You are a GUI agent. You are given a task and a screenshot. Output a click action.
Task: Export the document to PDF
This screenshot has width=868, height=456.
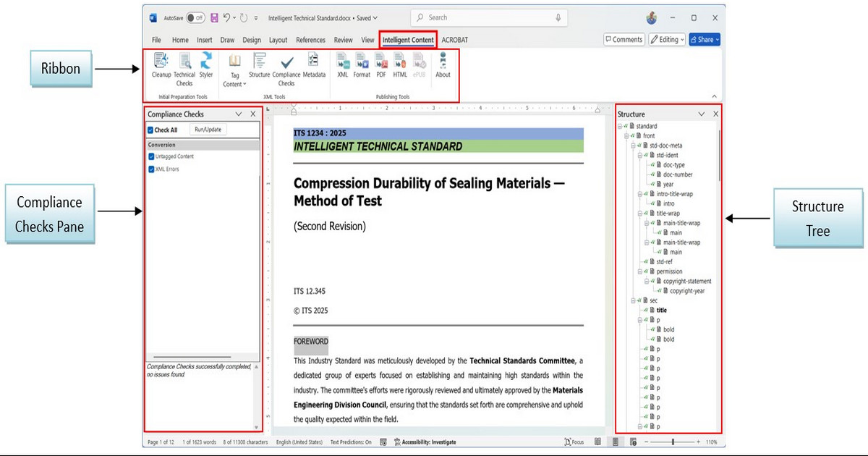point(381,65)
